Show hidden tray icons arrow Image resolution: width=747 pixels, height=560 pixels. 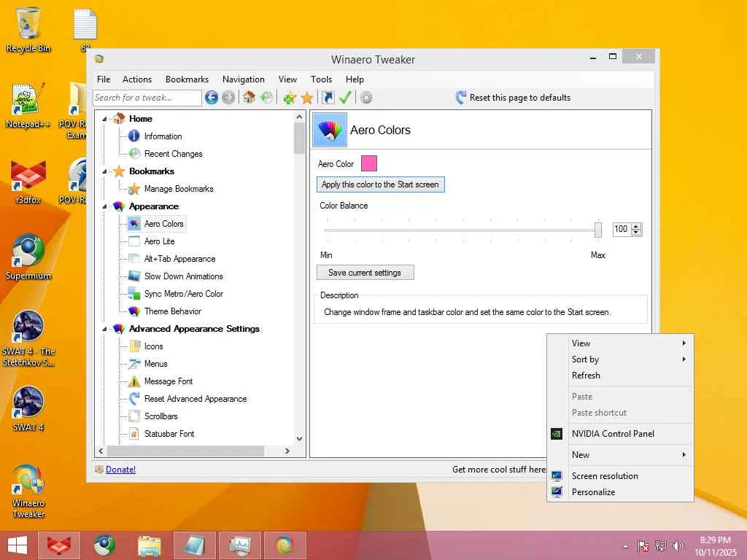coord(625,547)
